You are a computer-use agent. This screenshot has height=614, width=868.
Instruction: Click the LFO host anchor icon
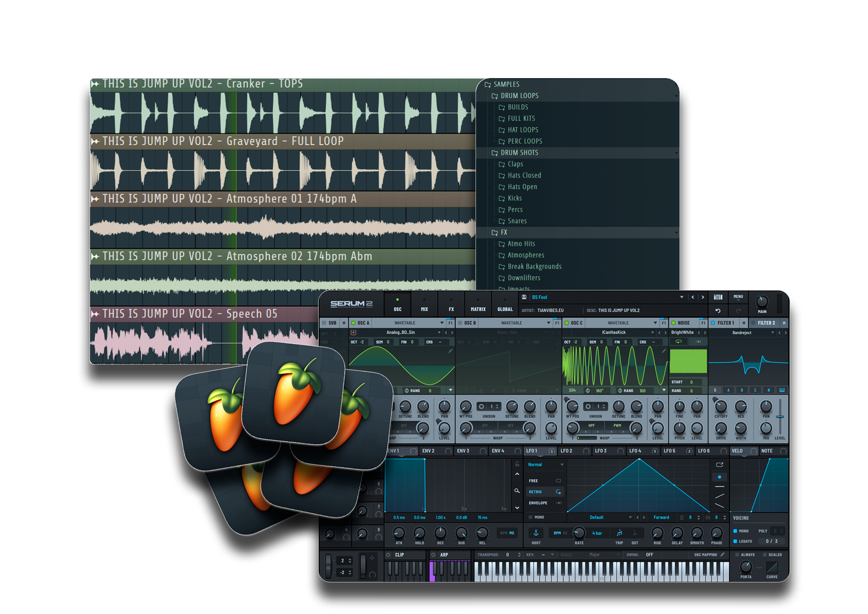536,533
